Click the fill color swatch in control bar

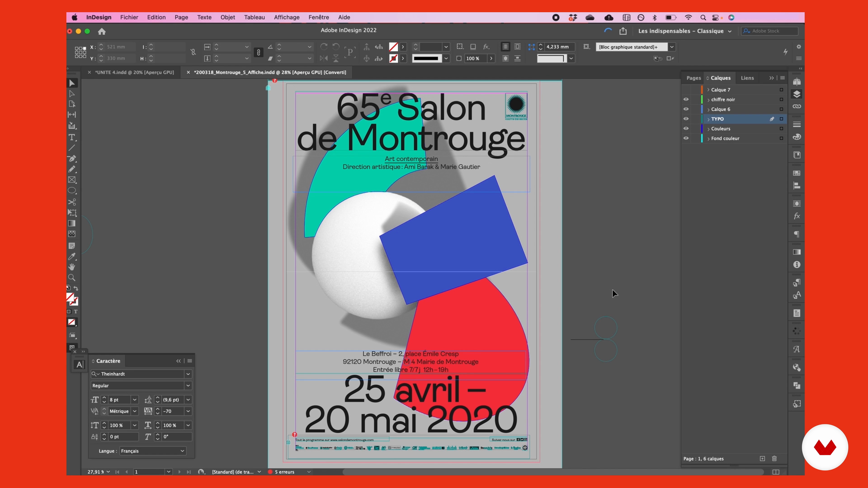393,47
